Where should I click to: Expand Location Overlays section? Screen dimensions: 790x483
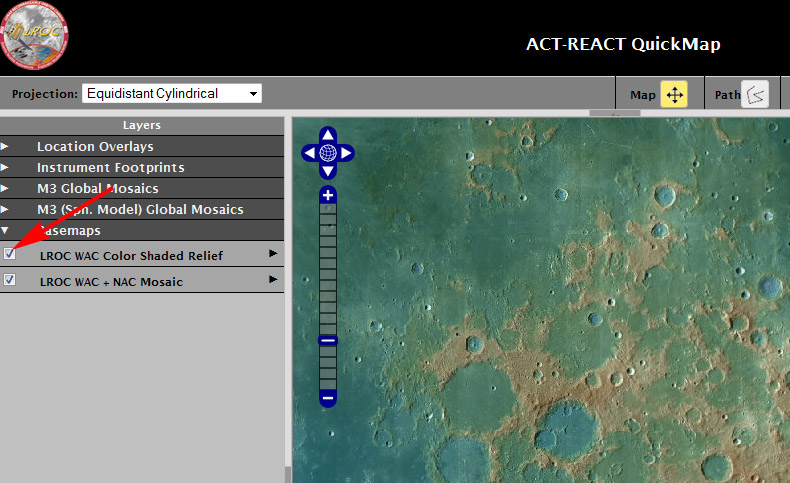click(5, 146)
